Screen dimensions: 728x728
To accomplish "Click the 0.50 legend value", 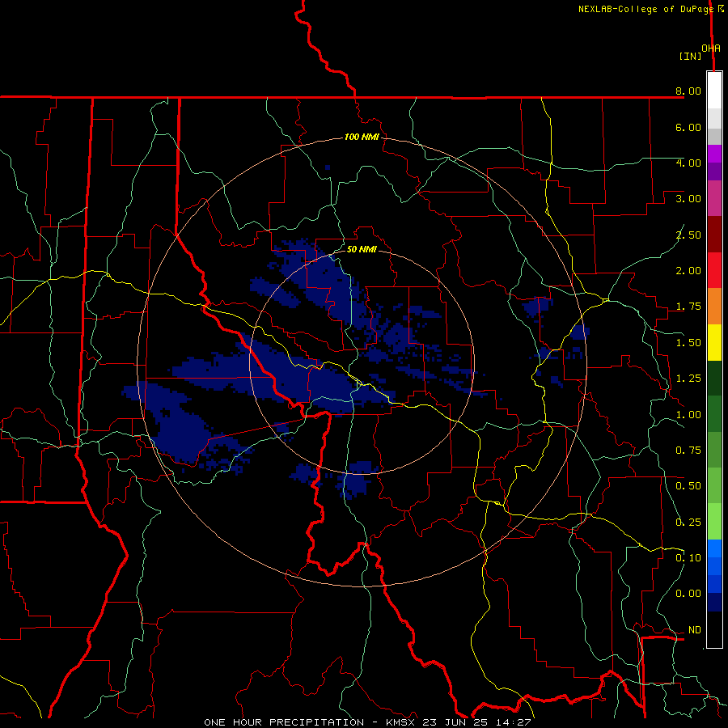I will coord(688,486).
